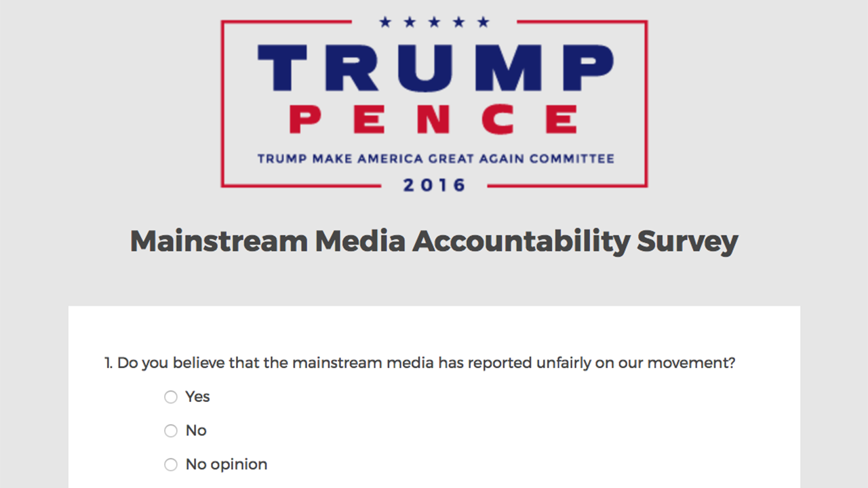Click the question number "1."
Viewport: 868px width, 488px height.
click(x=108, y=363)
